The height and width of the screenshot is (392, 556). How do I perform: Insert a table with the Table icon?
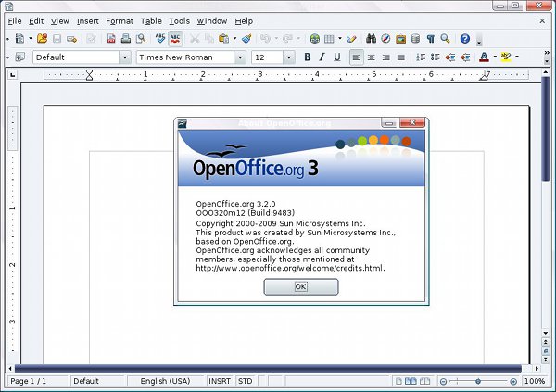329,38
